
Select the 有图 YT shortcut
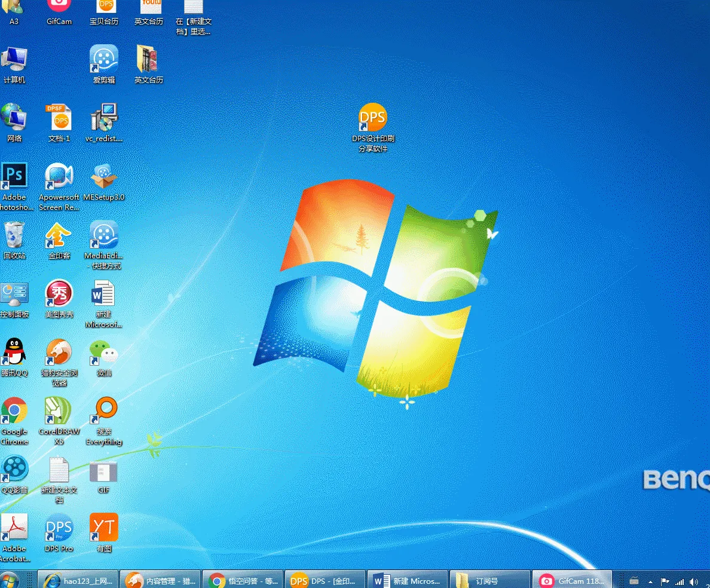pyautogui.click(x=104, y=533)
